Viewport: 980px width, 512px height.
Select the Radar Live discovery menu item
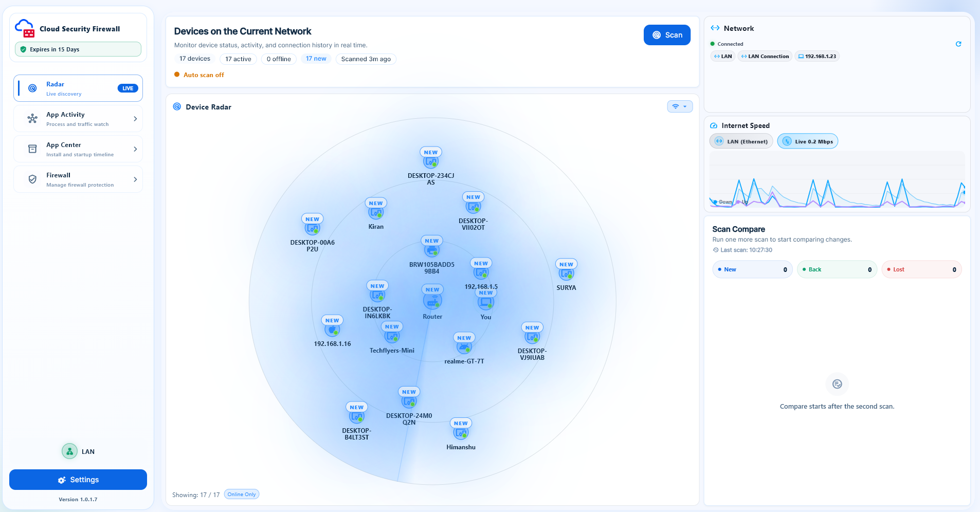(78, 88)
